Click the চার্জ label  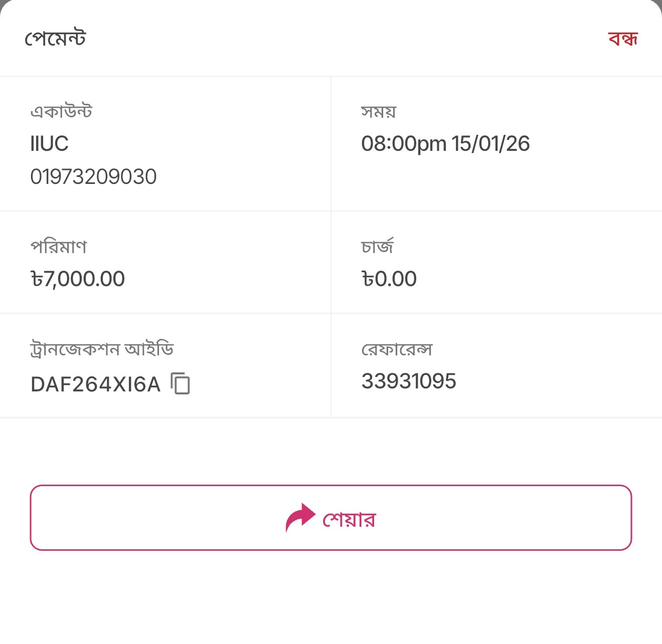377,246
